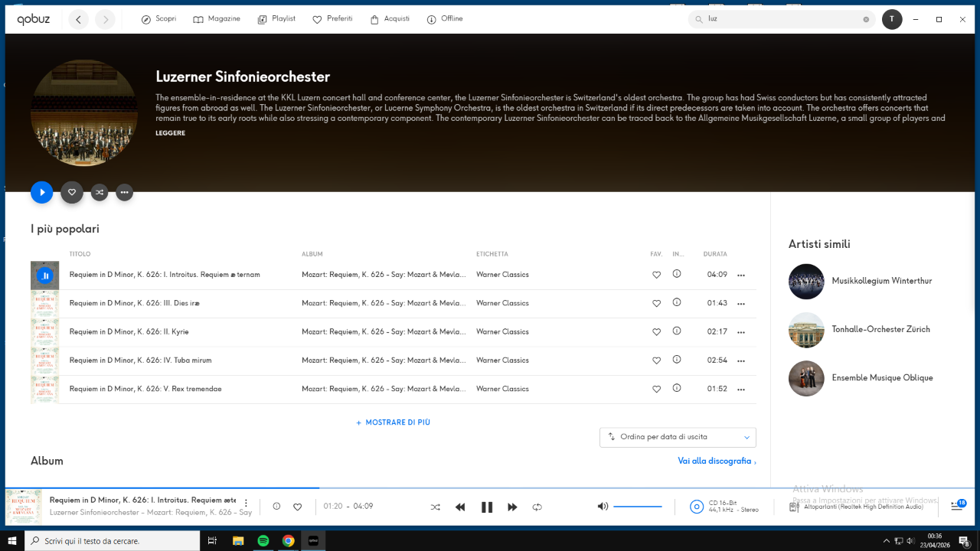980x551 pixels.
Task: Toggle shuffle mode in player bar
Action: click(435, 507)
